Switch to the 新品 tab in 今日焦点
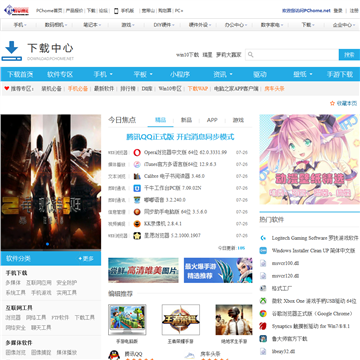 tap(186, 120)
